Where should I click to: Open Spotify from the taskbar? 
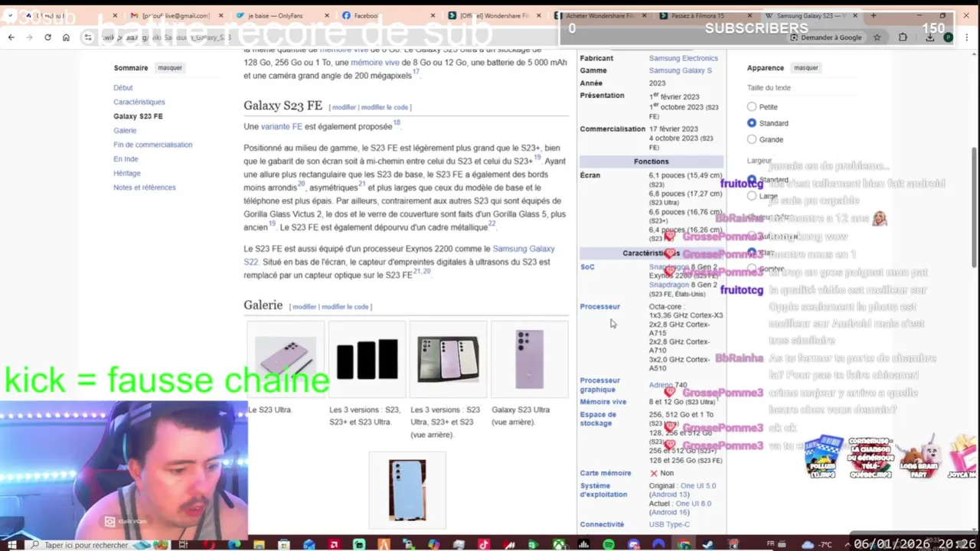tap(609, 544)
